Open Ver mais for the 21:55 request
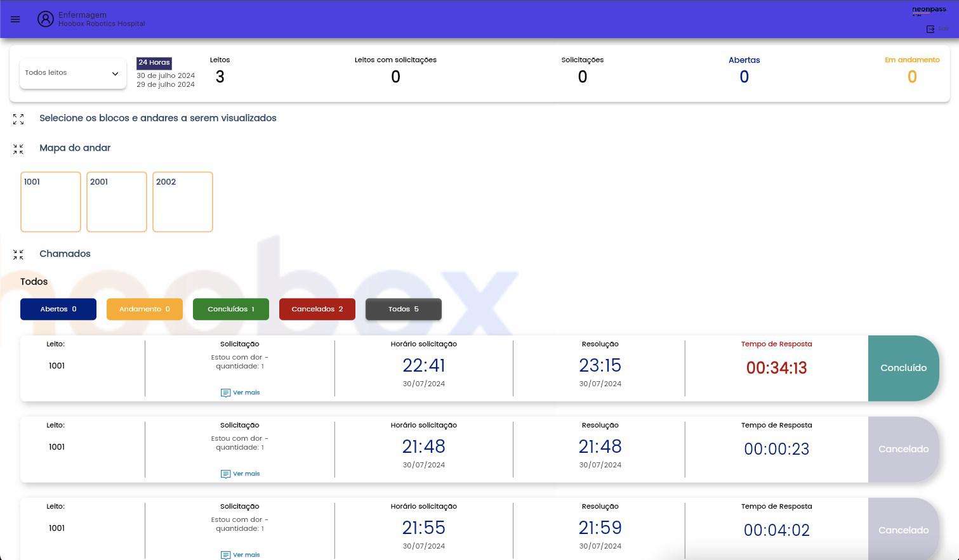 (x=240, y=555)
